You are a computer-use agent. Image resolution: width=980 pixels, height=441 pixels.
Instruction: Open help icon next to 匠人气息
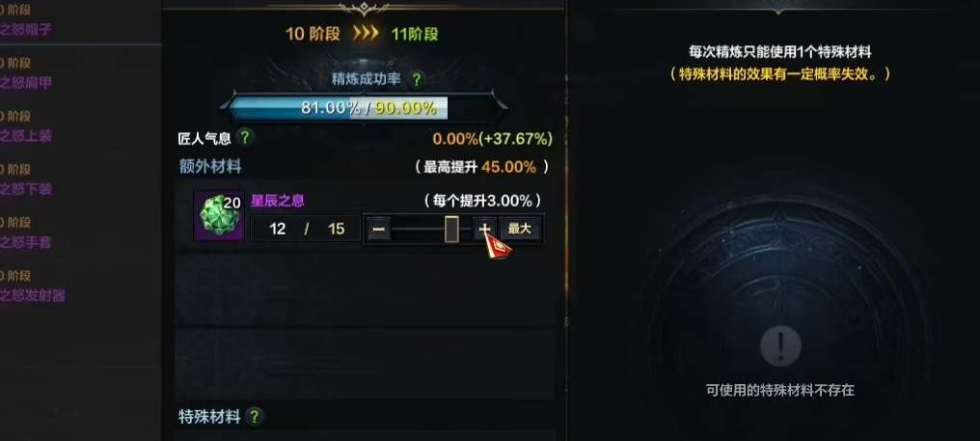(x=246, y=137)
